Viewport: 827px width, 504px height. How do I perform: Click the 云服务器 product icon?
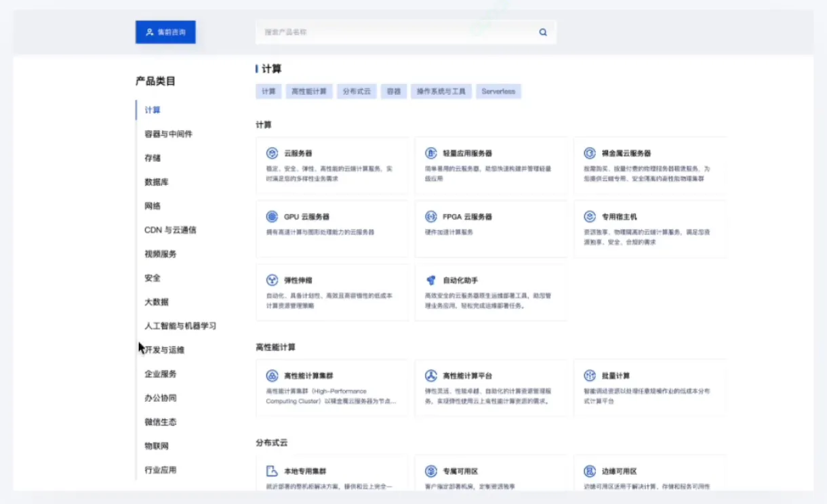point(272,153)
